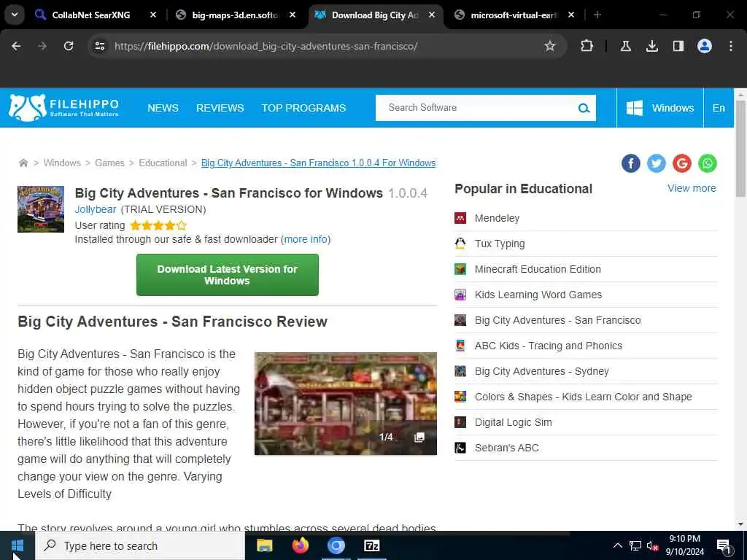Click the home icon in the breadcrumb
The width and height of the screenshot is (747, 560).
(x=23, y=163)
